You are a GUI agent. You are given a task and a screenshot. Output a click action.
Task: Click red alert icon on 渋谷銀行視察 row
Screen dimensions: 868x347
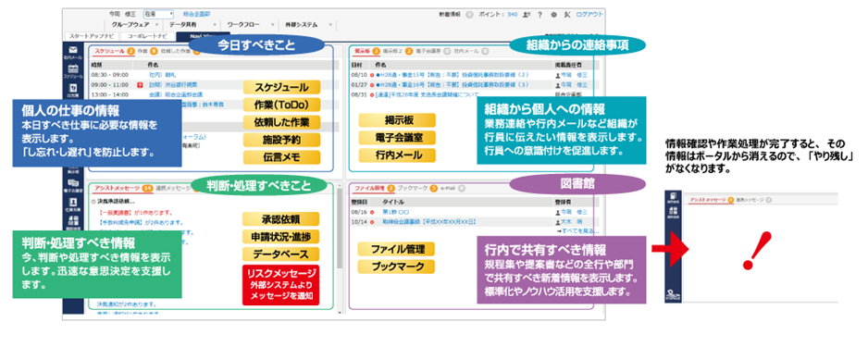[x=140, y=85]
